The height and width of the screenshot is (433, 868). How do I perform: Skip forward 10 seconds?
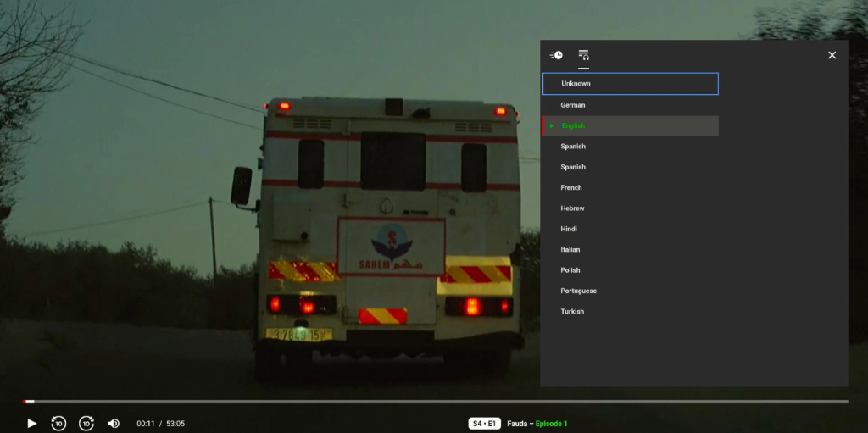point(86,424)
